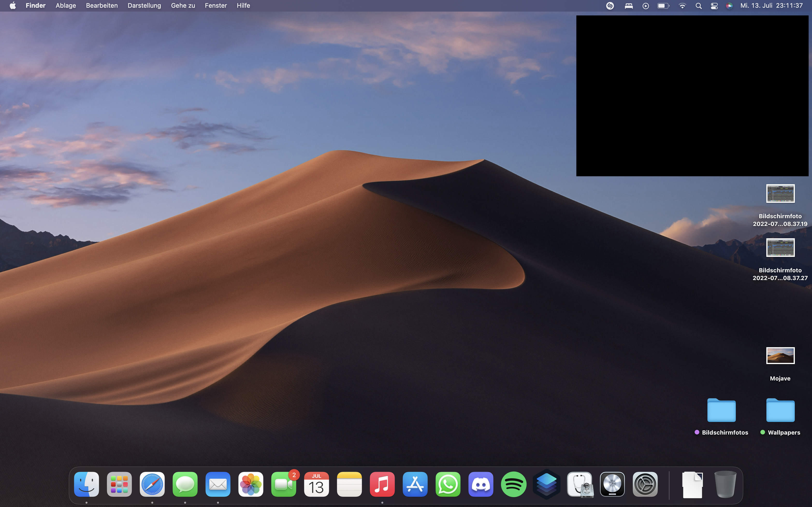Open Safari from the Dock

pyautogui.click(x=152, y=485)
